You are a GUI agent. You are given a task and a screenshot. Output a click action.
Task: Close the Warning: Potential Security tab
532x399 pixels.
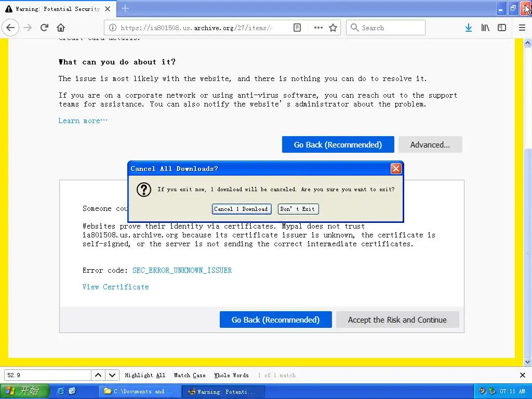click(108, 9)
